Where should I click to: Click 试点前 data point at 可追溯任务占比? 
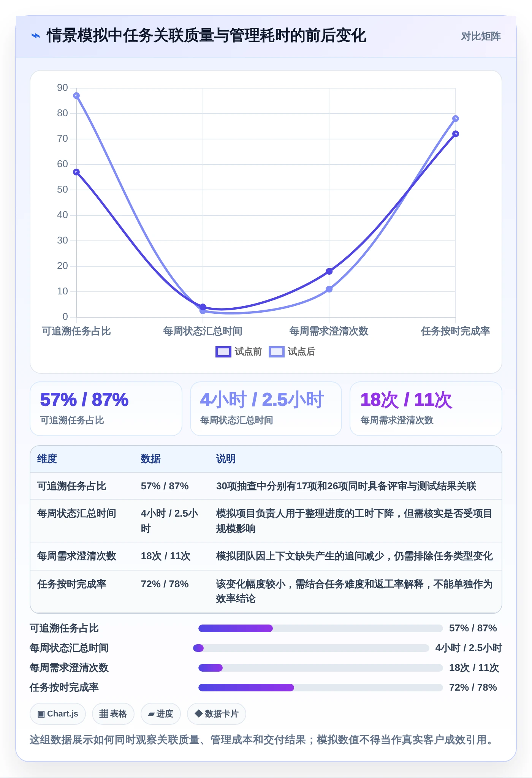(76, 172)
